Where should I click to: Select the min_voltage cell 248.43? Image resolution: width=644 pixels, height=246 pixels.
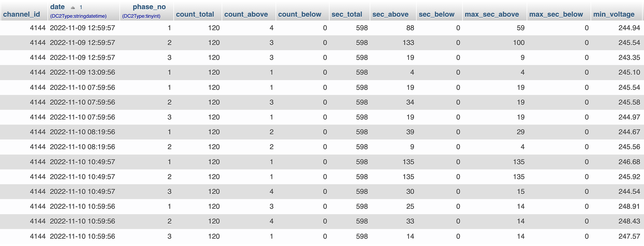pos(629,221)
